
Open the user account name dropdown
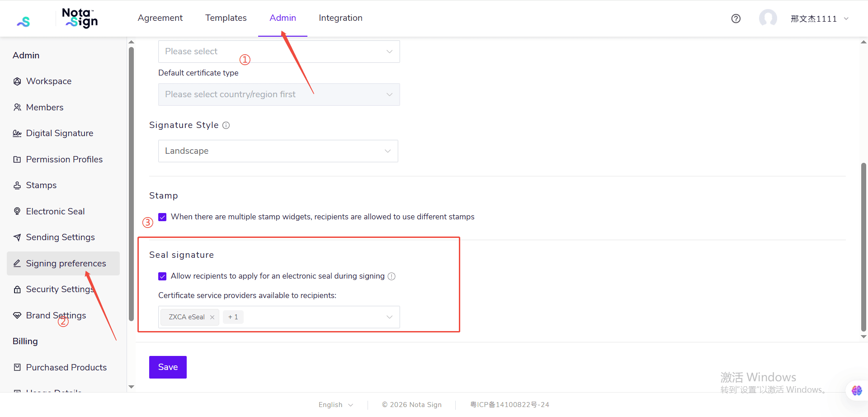point(820,19)
